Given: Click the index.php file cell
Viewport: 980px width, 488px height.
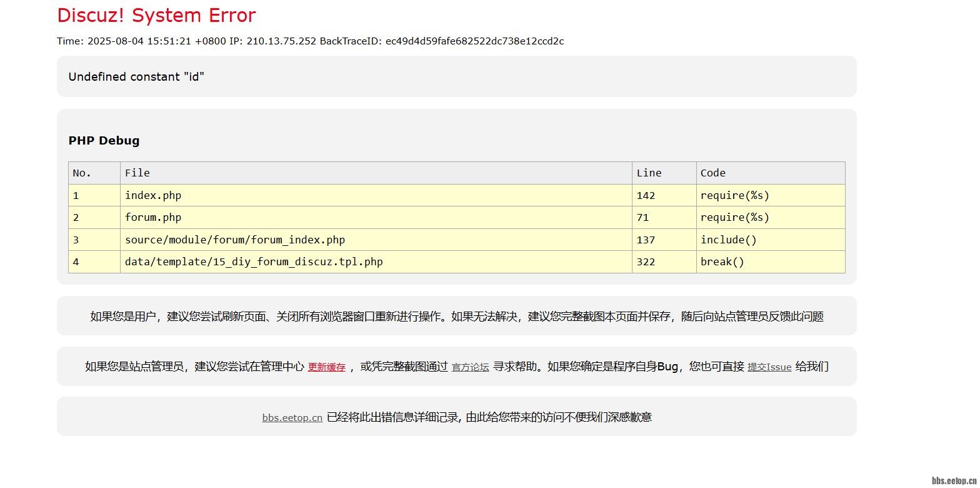Looking at the screenshot, I should [376, 195].
